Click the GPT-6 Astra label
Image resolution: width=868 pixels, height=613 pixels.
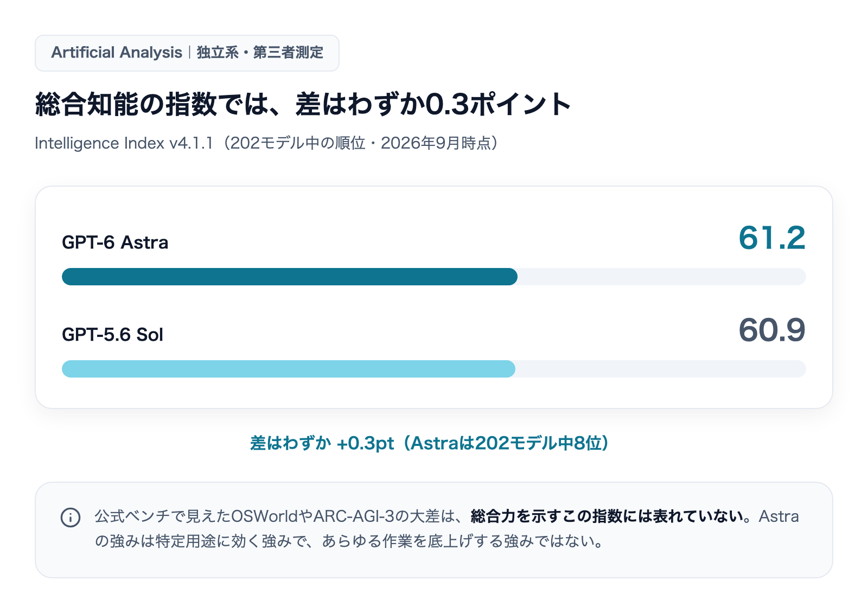[115, 242]
